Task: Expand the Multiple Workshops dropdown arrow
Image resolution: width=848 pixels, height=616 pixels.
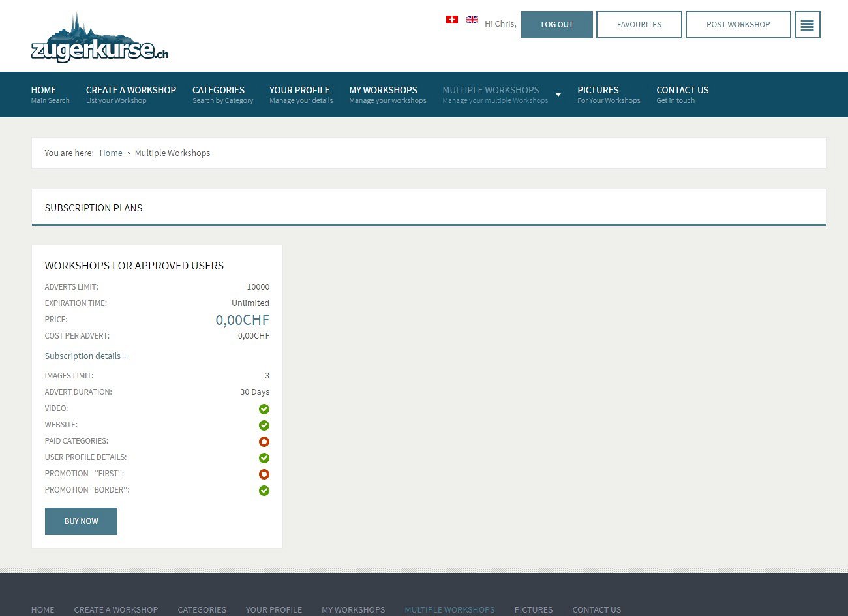Action: click(x=558, y=95)
